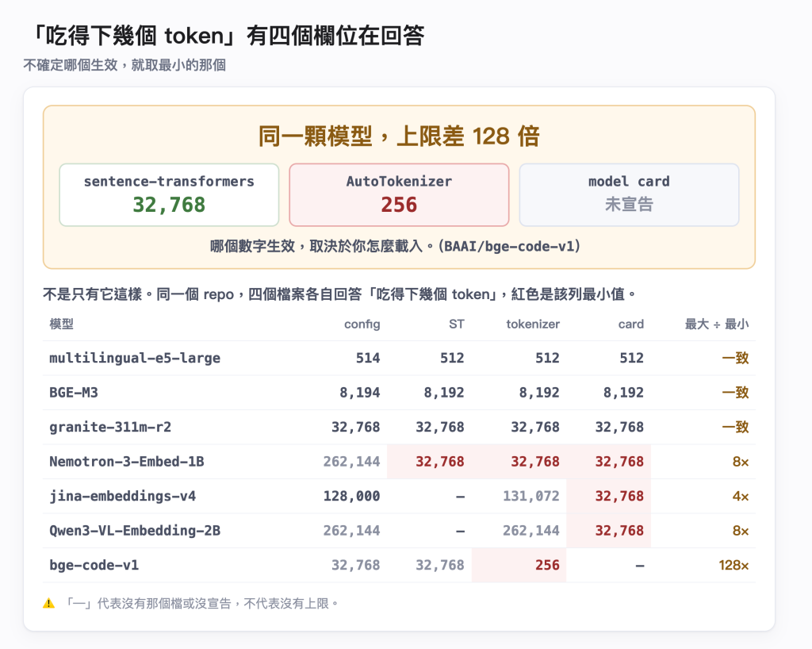Click the 8× ratio for Qwen3-VL-Embedding-2B

coord(741,531)
